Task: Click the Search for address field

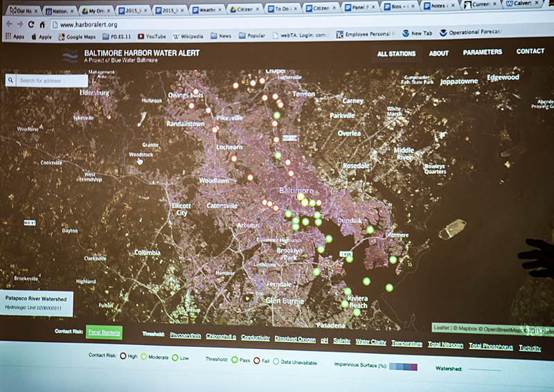Action: [x=48, y=80]
